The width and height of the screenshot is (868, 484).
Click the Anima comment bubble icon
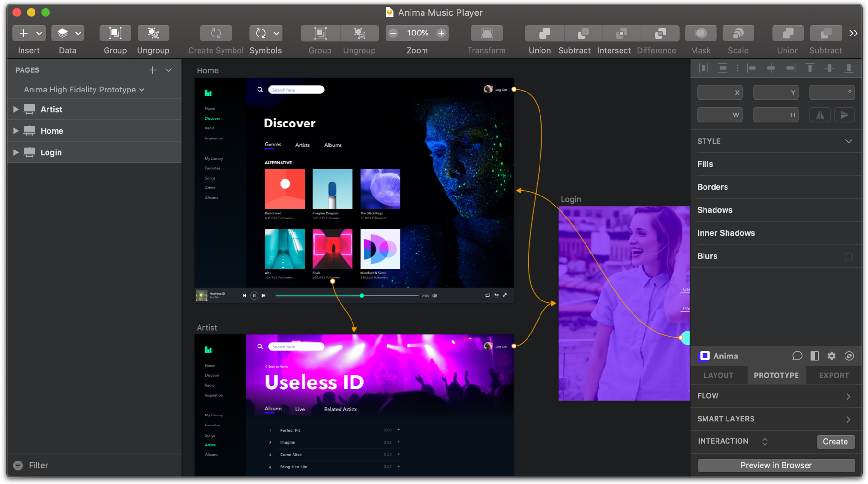[x=797, y=356]
